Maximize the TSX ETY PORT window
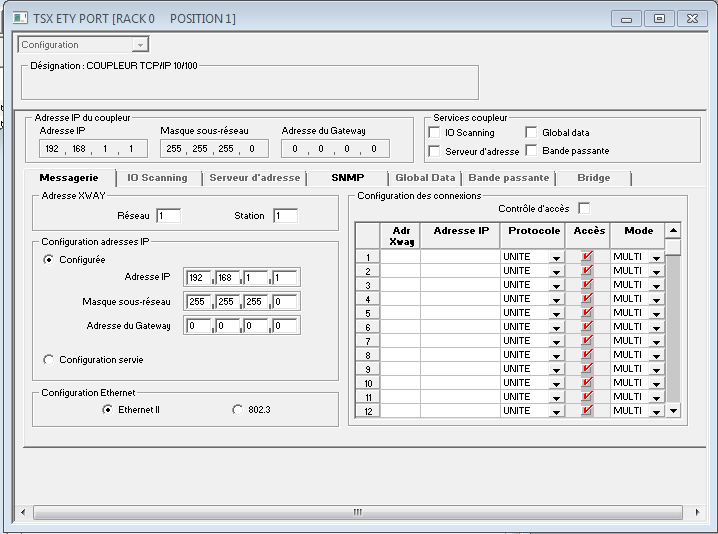This screenshot has height=534, width=718. click(x=658, y=18)
